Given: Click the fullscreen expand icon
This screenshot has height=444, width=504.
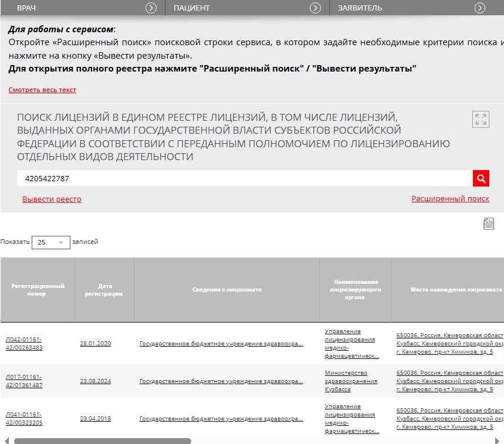Looking at the screenshot, I should [x=481, y=120].
